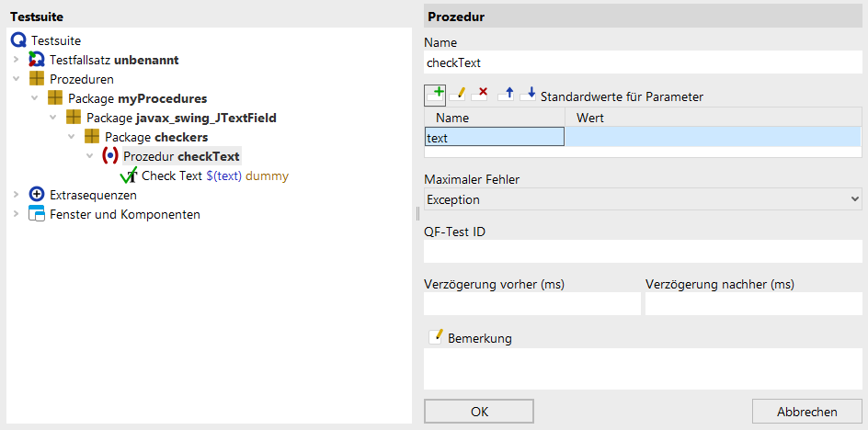
Task: Move the parameter row up with the up arrow icon
Action: (x=507, y=95)
